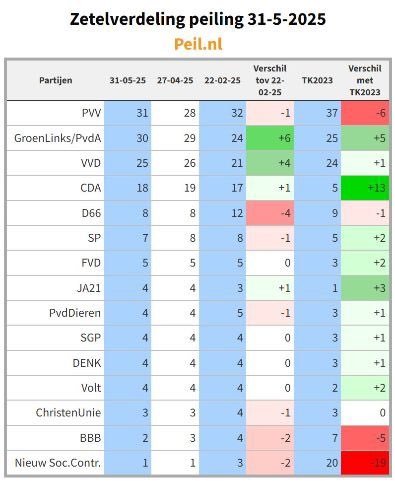Click the Peil.nl link
Image resolution: width=395 pixels, height=481 pixels.
click(198, 44)
